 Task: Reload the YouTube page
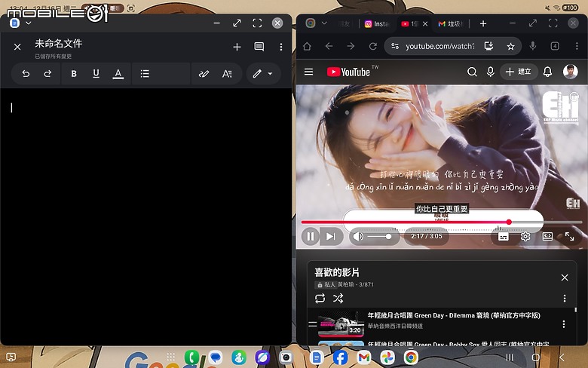[372, 46]
